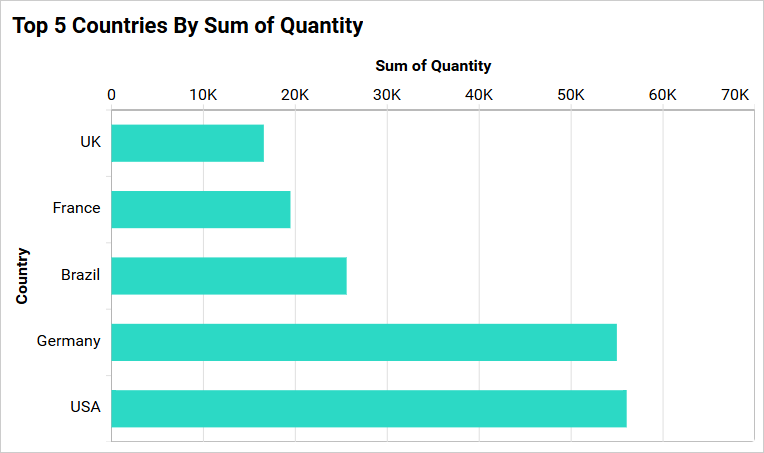Click the Country axis title
Image resolution: width=764 pixels, height=453 pixels.
pos(22,275)
